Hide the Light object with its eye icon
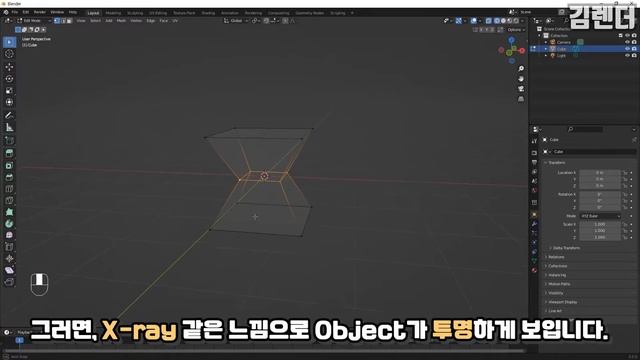The image size is (640, 360). (x=627, y=55)
